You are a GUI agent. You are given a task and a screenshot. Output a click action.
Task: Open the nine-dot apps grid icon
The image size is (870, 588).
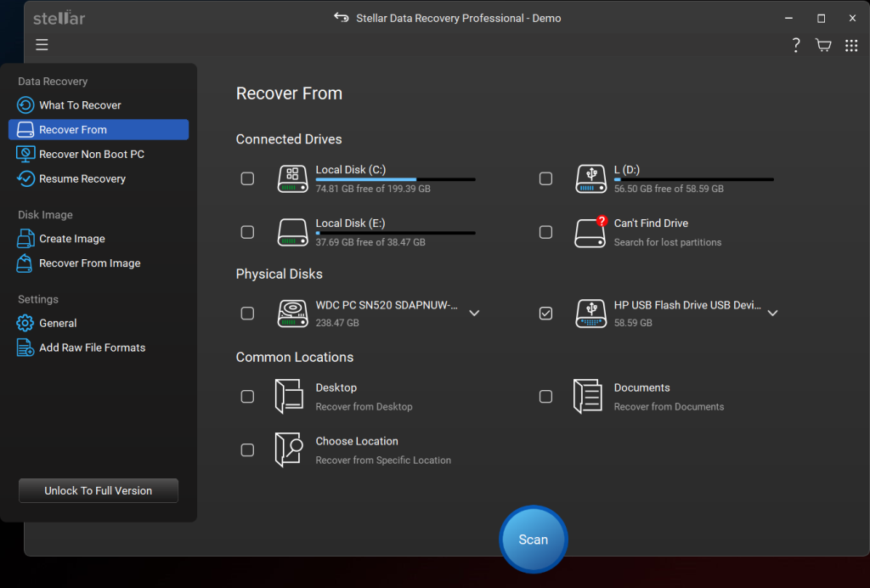point(851,46)
